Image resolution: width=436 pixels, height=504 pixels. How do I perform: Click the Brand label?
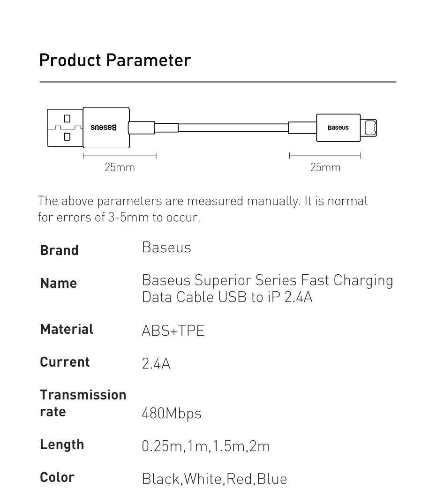[x=59, y=250]
